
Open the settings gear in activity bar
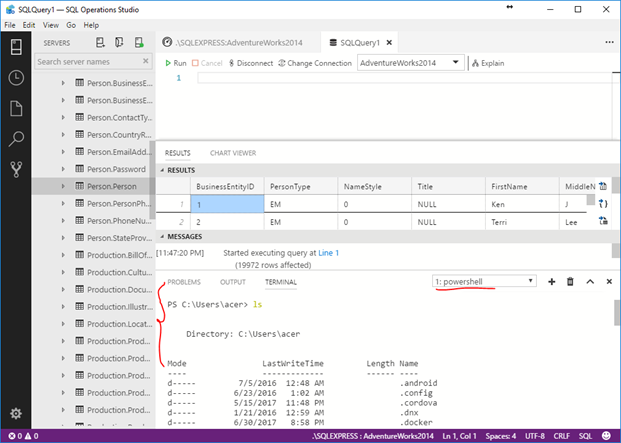[x=16, y=414]
